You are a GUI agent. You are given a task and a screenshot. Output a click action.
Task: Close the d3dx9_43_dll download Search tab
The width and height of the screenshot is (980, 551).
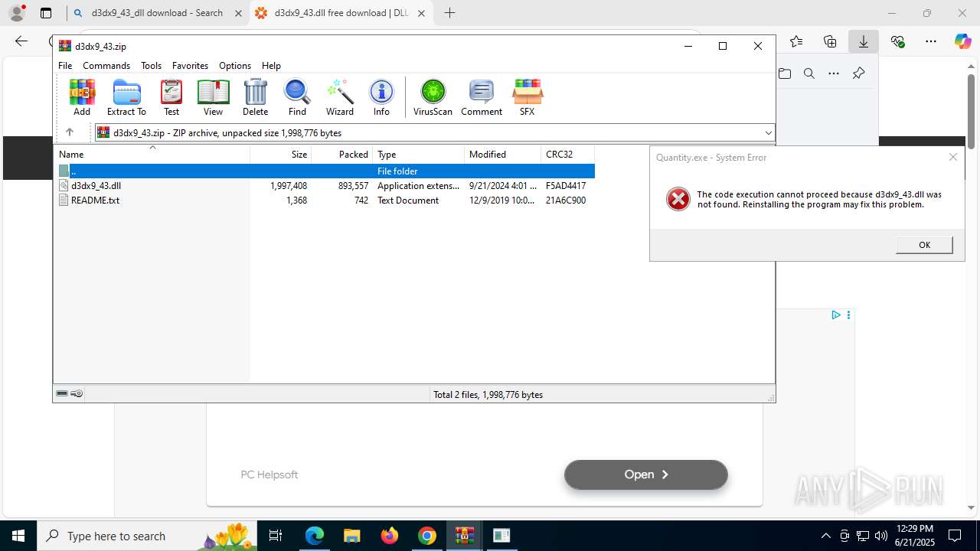pyautogui.click(x=238, y=13)
